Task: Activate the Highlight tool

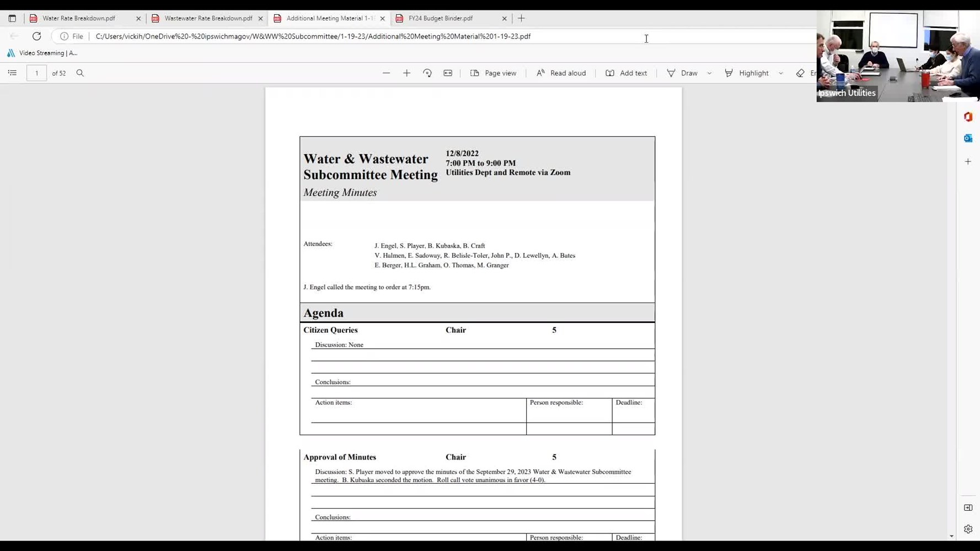Action: (747, 73)
